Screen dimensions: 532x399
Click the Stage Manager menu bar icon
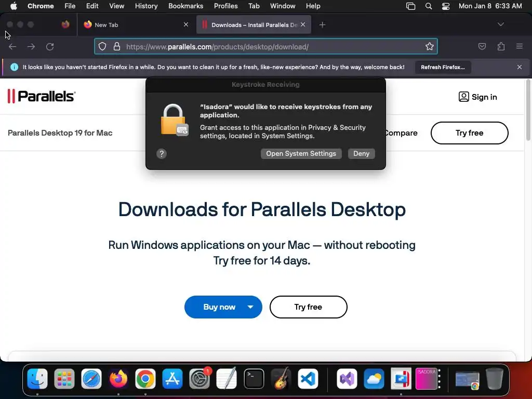(410, 6)
